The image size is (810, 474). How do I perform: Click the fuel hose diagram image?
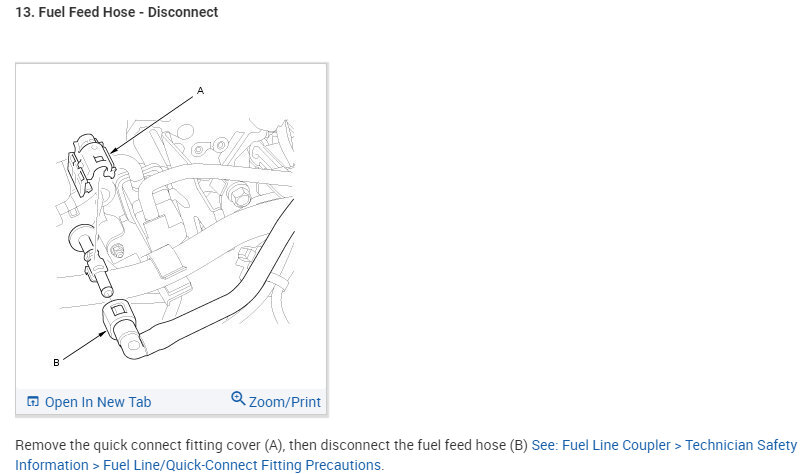click(172, 230)
